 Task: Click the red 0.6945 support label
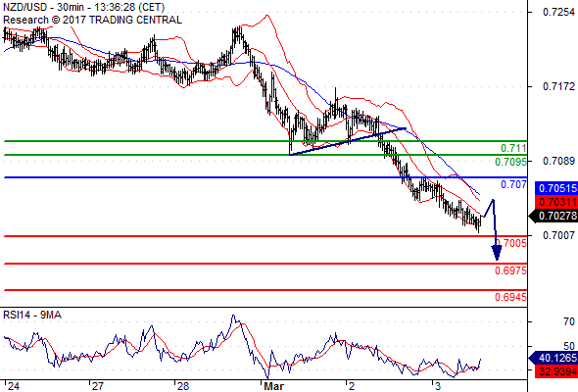click(510, 297)
